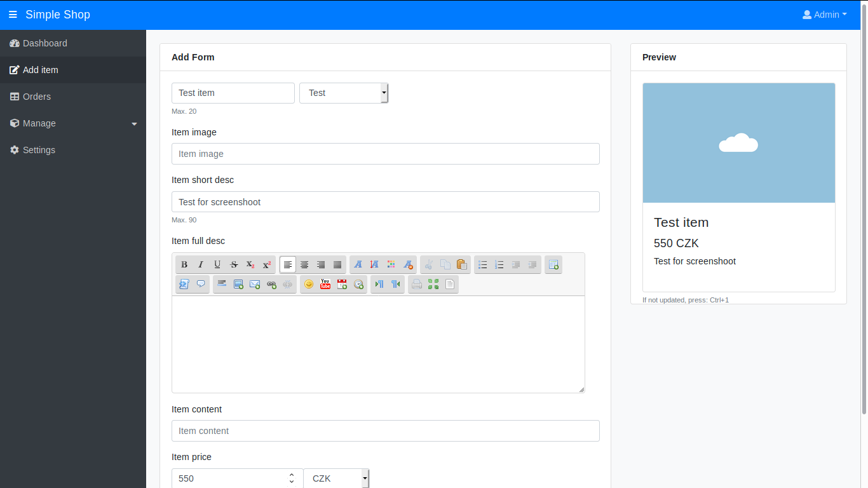Apply strikethrough formatting
This screenshot has height=488, width=868.
pos(234,264)
